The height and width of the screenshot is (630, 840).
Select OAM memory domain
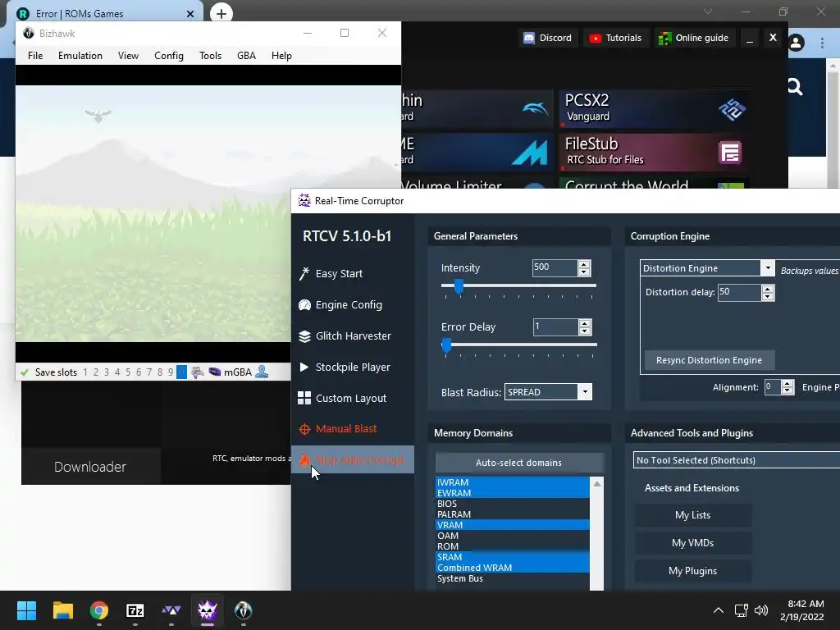pos(513,536)
